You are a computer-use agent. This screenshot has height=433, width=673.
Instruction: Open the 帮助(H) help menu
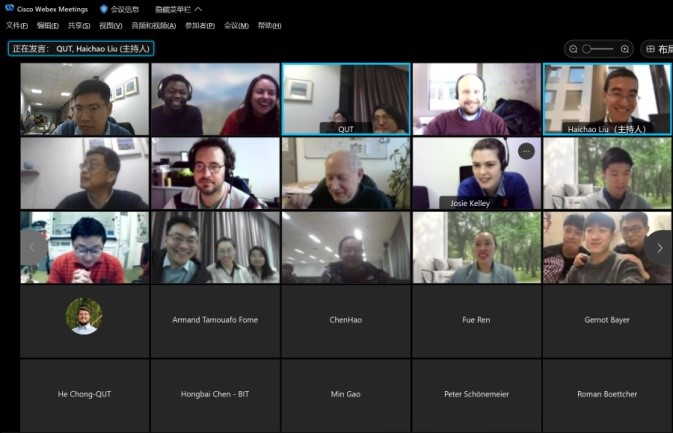(x=269, y=25)
